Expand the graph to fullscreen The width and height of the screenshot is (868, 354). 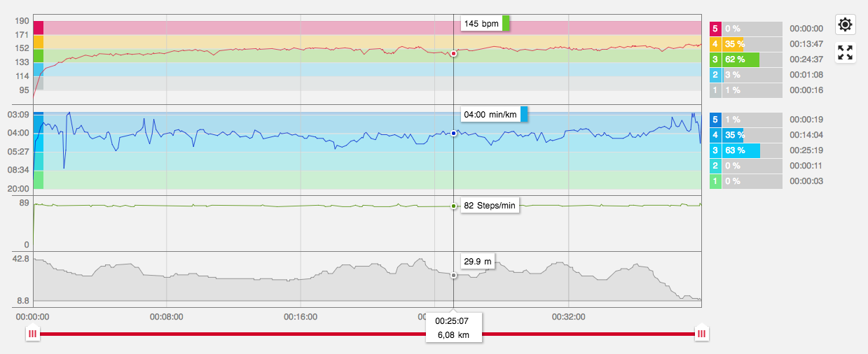[x=846, y=52]
